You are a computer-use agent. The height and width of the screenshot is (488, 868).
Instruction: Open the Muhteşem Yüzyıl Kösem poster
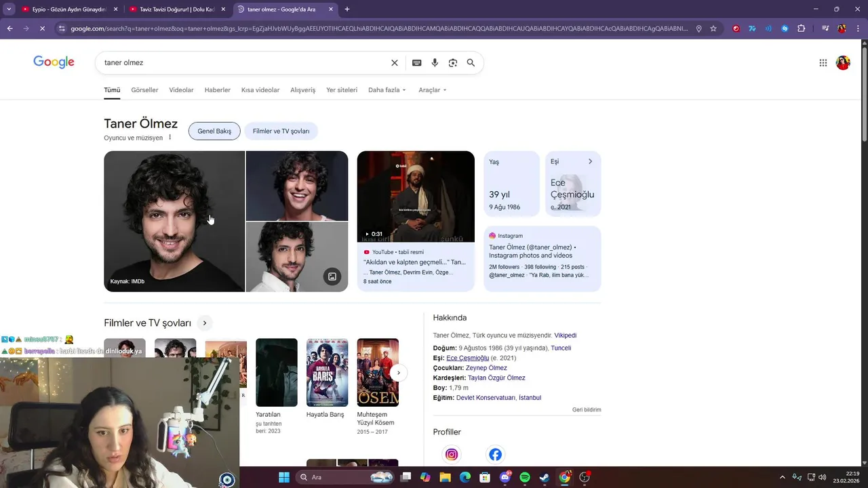pos(378,373)
